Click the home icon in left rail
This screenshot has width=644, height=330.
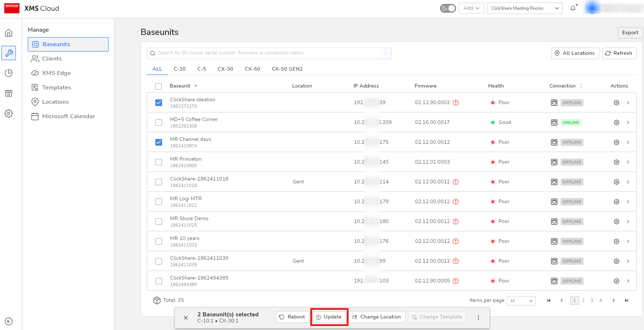pyautogui.click(x=9, y=33)
